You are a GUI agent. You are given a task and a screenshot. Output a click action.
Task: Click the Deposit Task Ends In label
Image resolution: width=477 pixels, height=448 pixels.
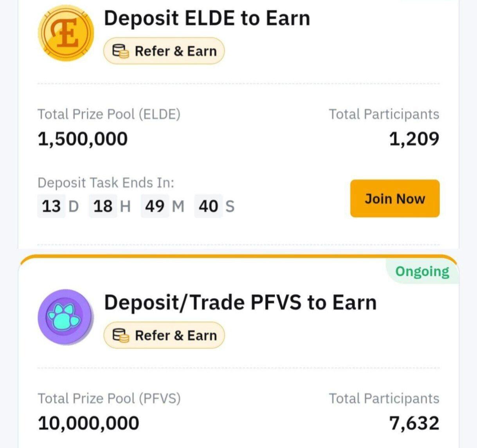(106, 183)
